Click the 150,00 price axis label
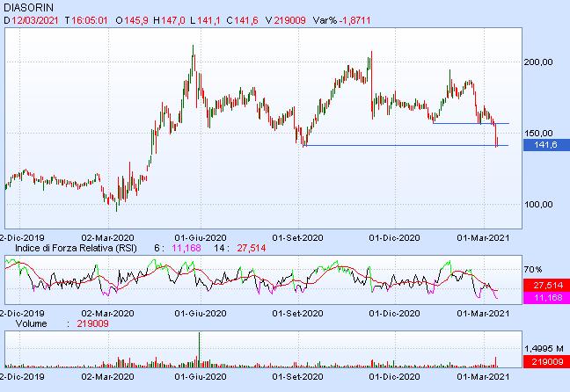570x392 pixels. pyautogui.click(x=538, y=134)
